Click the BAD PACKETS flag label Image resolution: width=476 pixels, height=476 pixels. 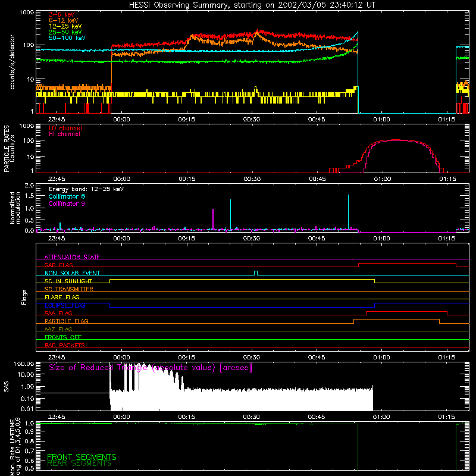click(x=65, y=345)
